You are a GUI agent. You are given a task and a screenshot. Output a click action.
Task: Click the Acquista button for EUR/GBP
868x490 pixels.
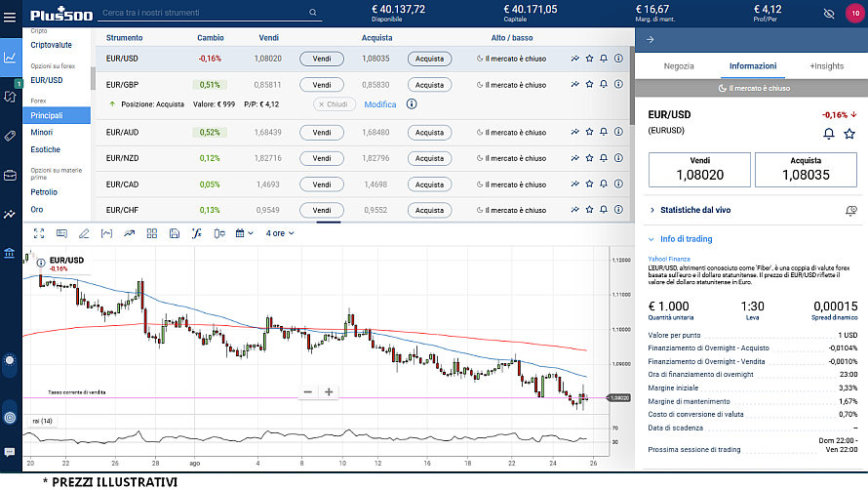(x=429, y=85)
